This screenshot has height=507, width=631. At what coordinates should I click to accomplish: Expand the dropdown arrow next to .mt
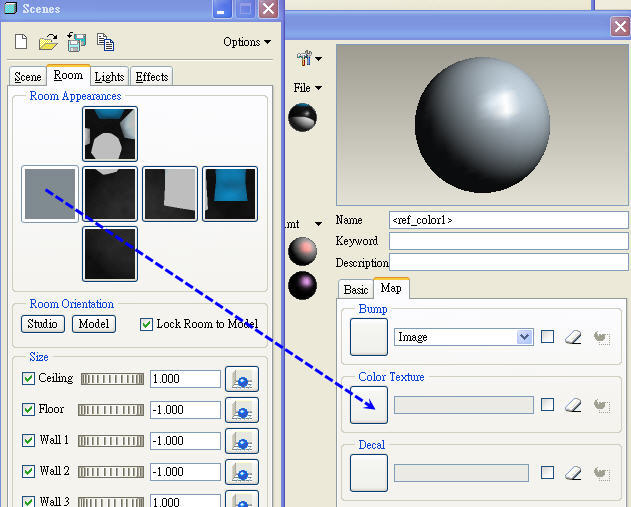pyautogui.click(x=318, y=224)
